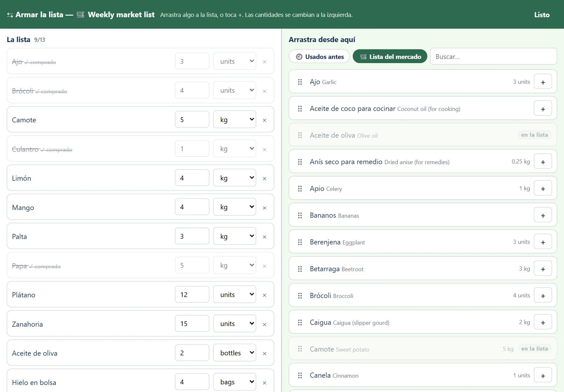Grab the drag handle of Bananos
564x392 pixels.
(x=300, y=215)
